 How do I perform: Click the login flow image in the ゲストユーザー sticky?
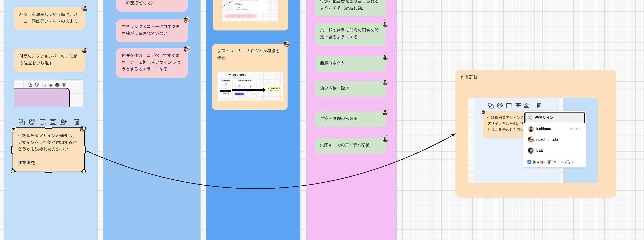point(250,86)
